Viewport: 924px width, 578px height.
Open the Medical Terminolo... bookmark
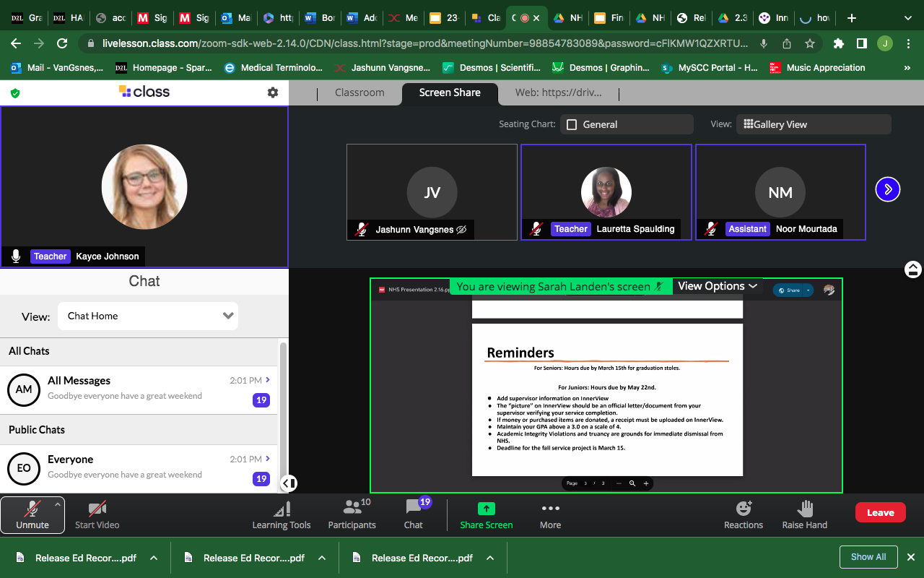pos(274,68)
